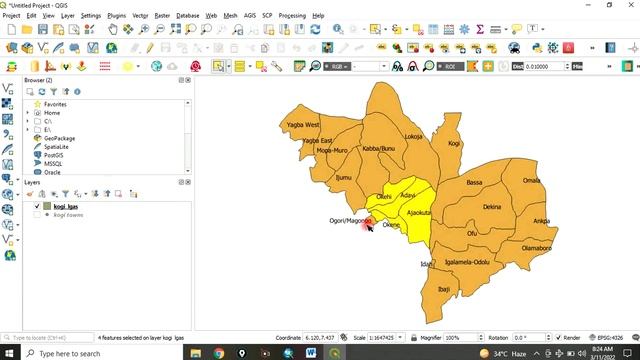Open the Processing menu
The image size is (640, 360).
pyautogui.click(x=292, y=16)
